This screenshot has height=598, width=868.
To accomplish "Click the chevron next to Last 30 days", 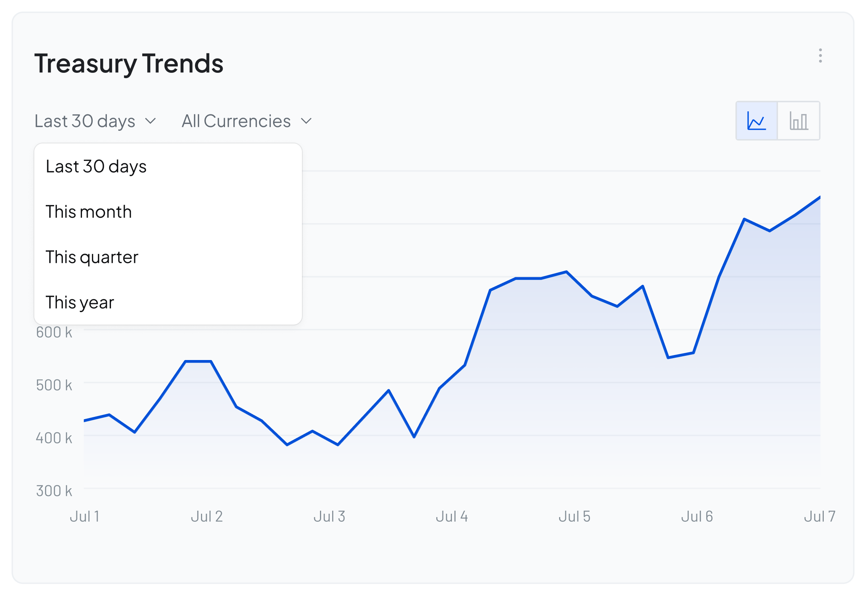I will [151, 121].
